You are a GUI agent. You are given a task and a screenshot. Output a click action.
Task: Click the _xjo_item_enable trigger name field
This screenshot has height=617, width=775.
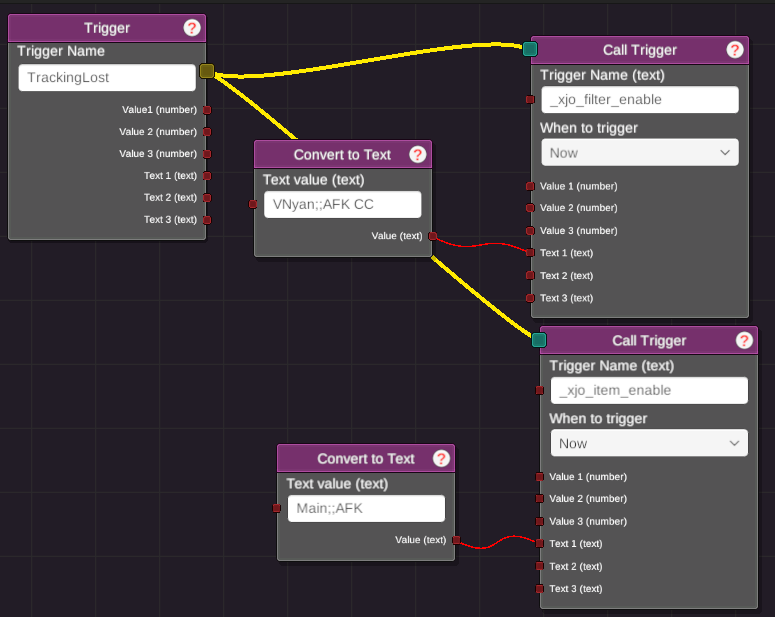pos(649,390)
